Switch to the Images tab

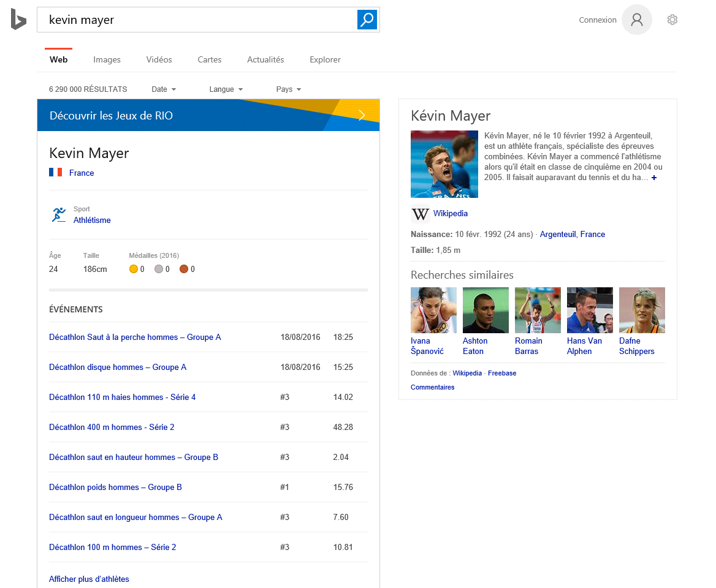coord(107,59)
